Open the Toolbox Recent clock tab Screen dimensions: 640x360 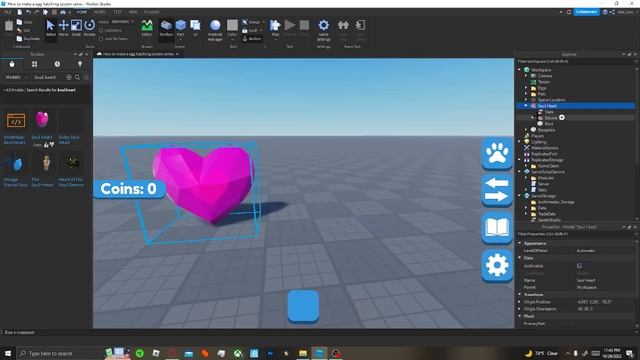(x=57, y=64)
